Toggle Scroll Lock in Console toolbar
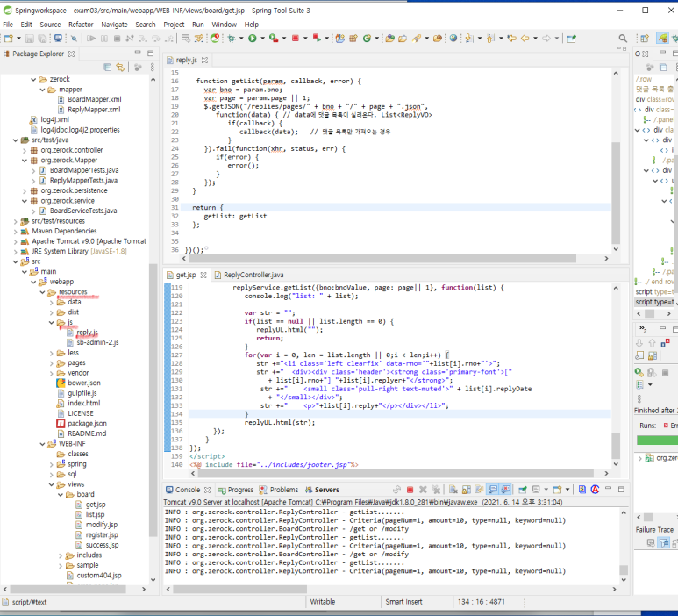678x616 pixels. pos(466,490)
